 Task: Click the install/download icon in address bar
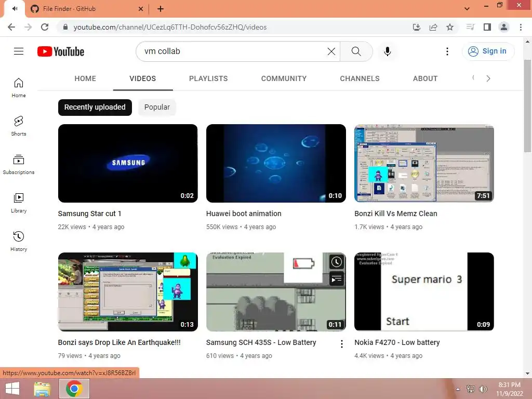click(417, 27)
